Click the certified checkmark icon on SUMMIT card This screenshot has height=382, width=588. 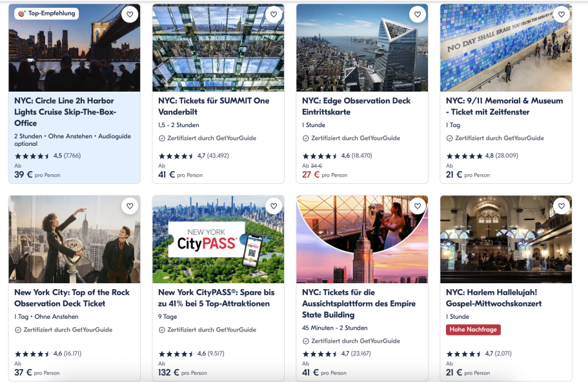pyautogui.click(x=161, y=138)
